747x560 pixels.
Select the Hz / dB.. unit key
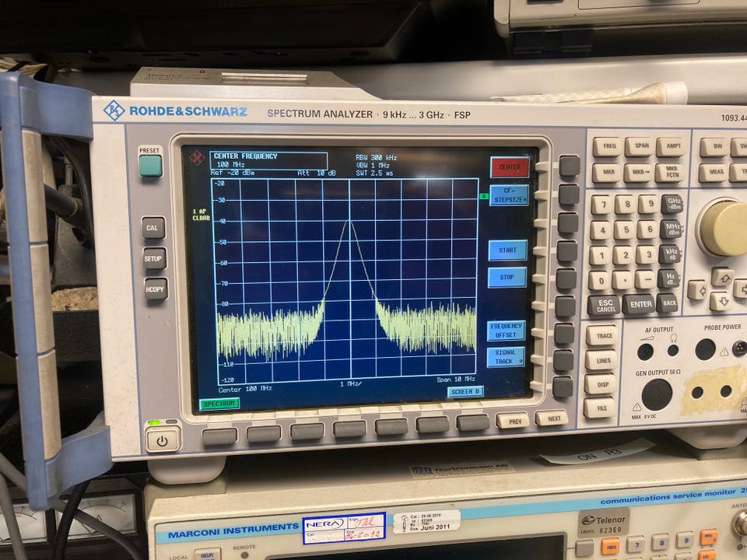[x=668, y=279]
